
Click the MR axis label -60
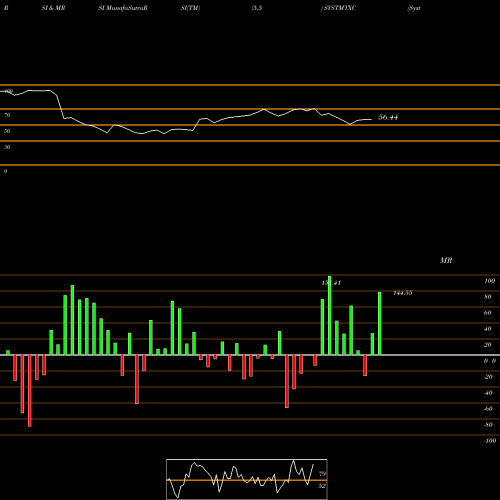coord(488,409)
